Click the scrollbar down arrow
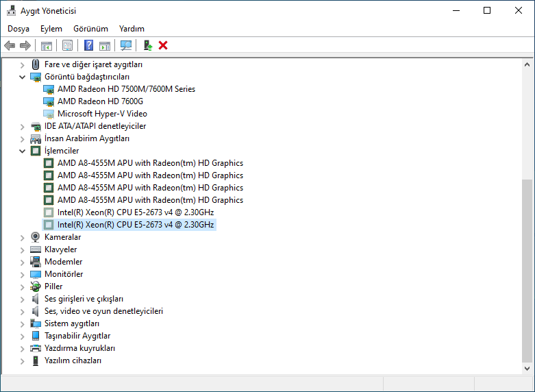 pyautogui.click(x=527, y=368)
